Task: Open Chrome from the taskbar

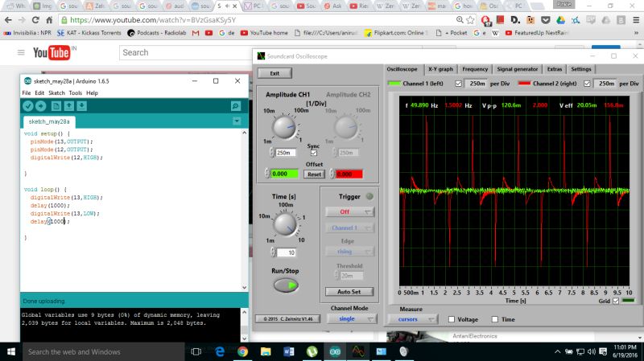Action: coord(242,352)
